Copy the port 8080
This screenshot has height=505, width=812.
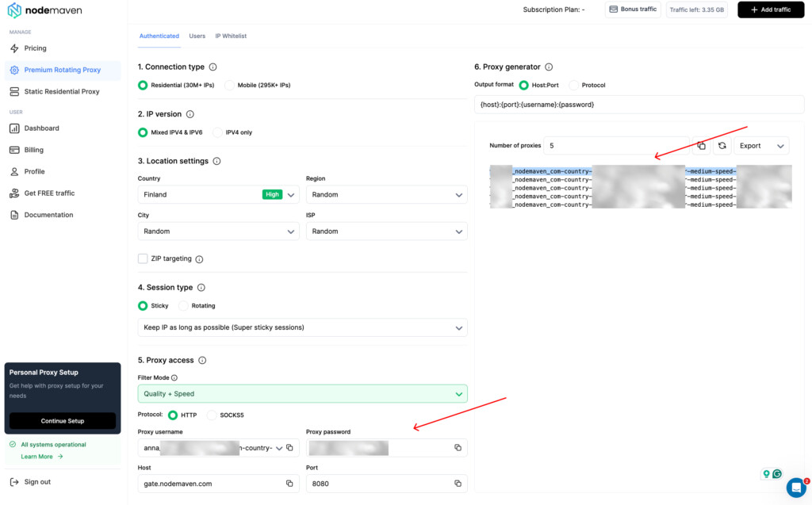[x=458, y=484]
